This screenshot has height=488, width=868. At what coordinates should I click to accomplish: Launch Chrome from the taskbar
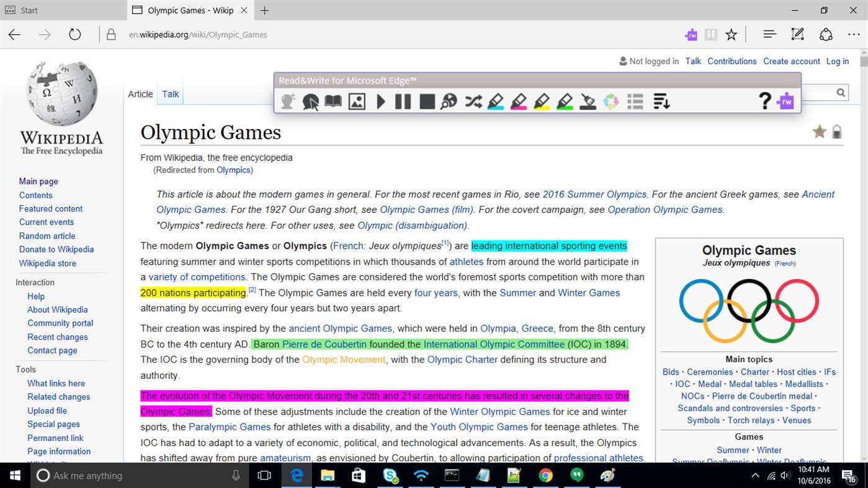[545, 476]
